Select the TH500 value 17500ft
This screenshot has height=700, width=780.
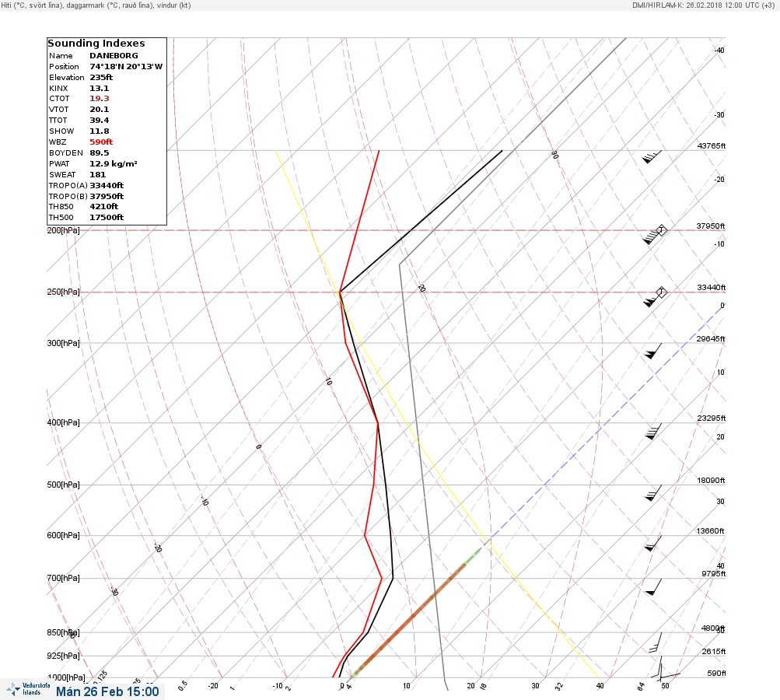coord(107,218)
